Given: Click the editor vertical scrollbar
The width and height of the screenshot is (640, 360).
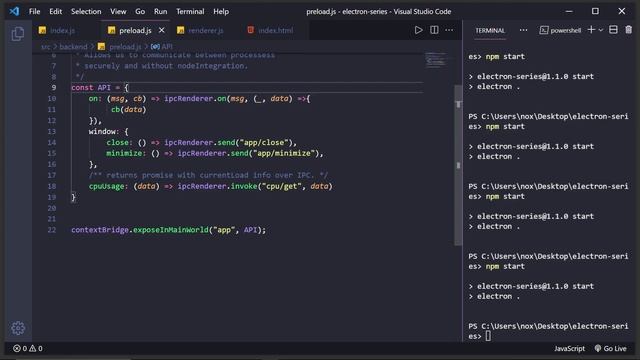Looking at the screenshot, I should pyautogui.click(x=458, y=165).
